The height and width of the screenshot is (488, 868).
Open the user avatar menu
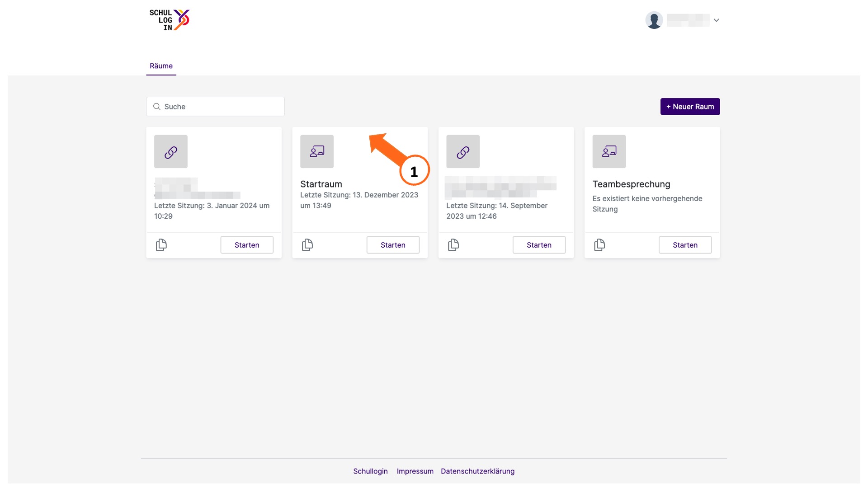coord(654,20)
